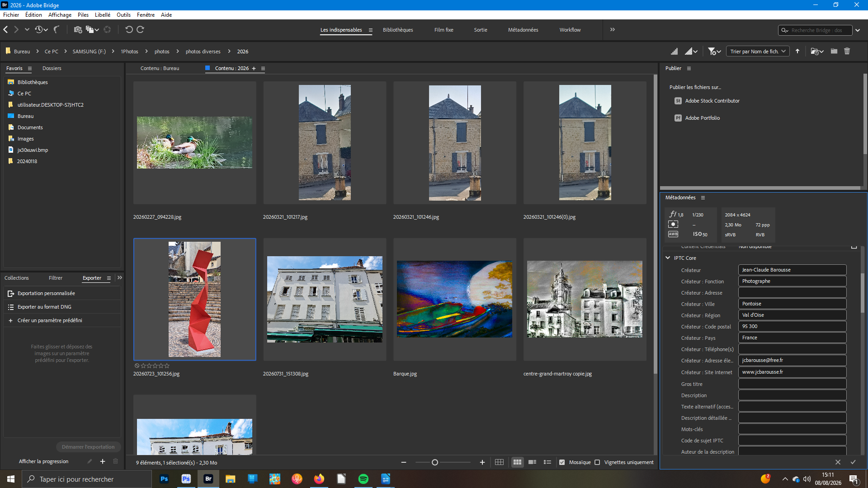Open Trier par Nom de fichier dropdown
Screen dimensions: 868x488
click(758, 52)
